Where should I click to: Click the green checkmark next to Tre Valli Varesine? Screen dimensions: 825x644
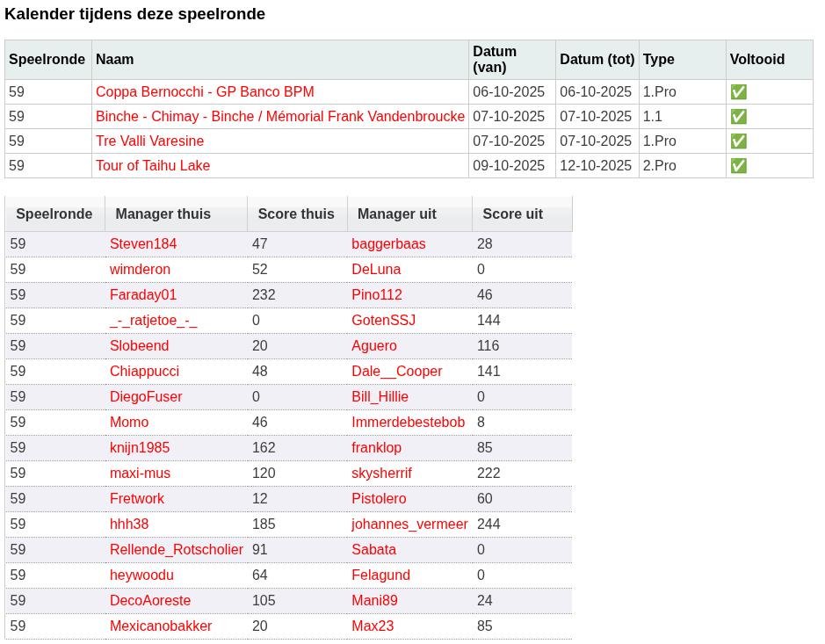[739, 141]
